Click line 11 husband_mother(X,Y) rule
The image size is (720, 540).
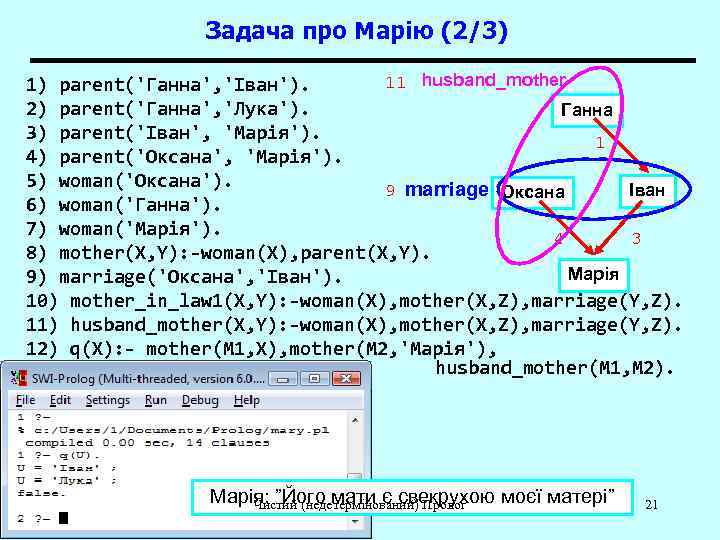click(354, 325)
